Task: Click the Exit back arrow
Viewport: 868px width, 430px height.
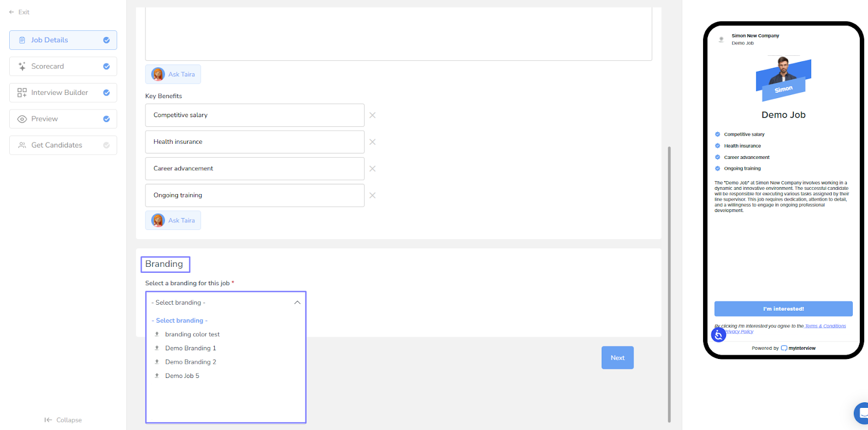Action: 11,12
